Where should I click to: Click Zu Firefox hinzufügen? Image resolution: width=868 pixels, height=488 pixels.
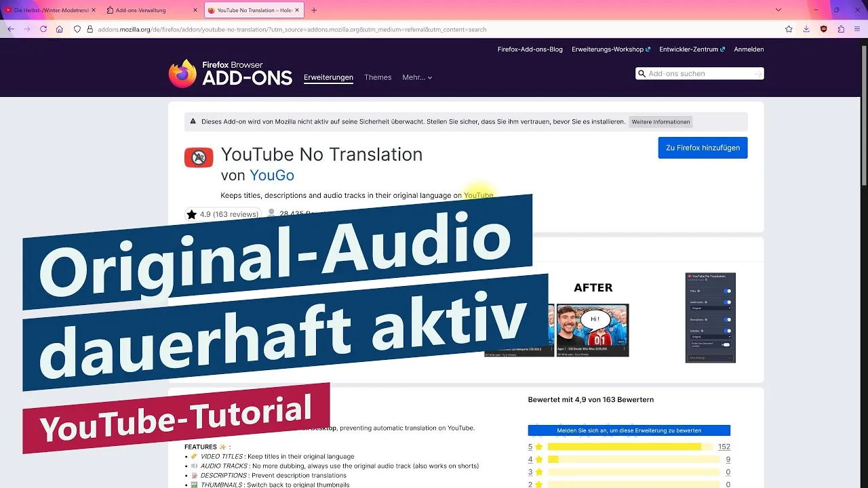(703, 148)
